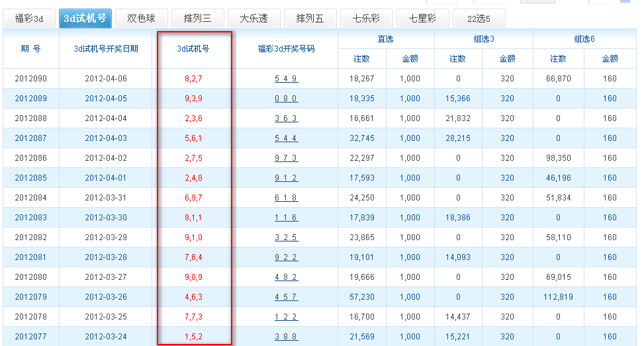Click 组选3 count 14,093

[458, 257]
